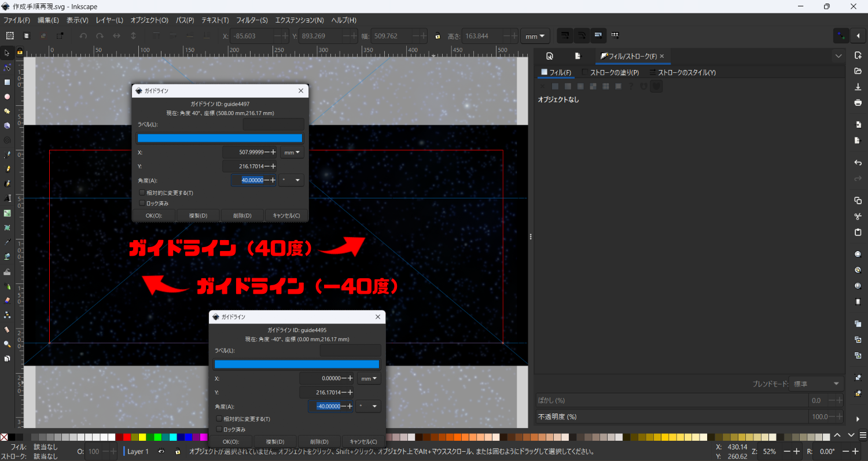
Task: Select the Calligraphy tool
Action: tap(7, 184)
